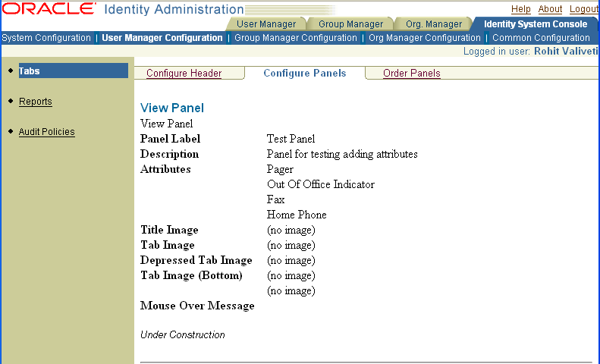Click the 'Test Panel' label value
600x364 pixels.
tap(291, 139)
